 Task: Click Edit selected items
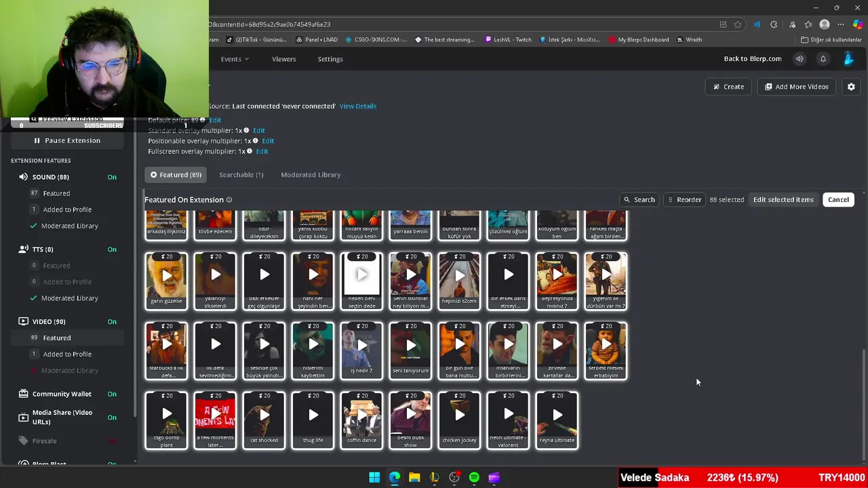point(783,200)
